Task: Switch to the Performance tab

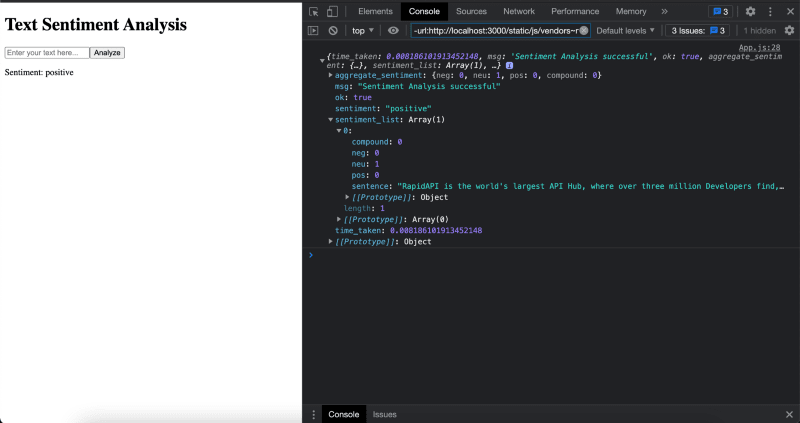Action: coord(575,11)
